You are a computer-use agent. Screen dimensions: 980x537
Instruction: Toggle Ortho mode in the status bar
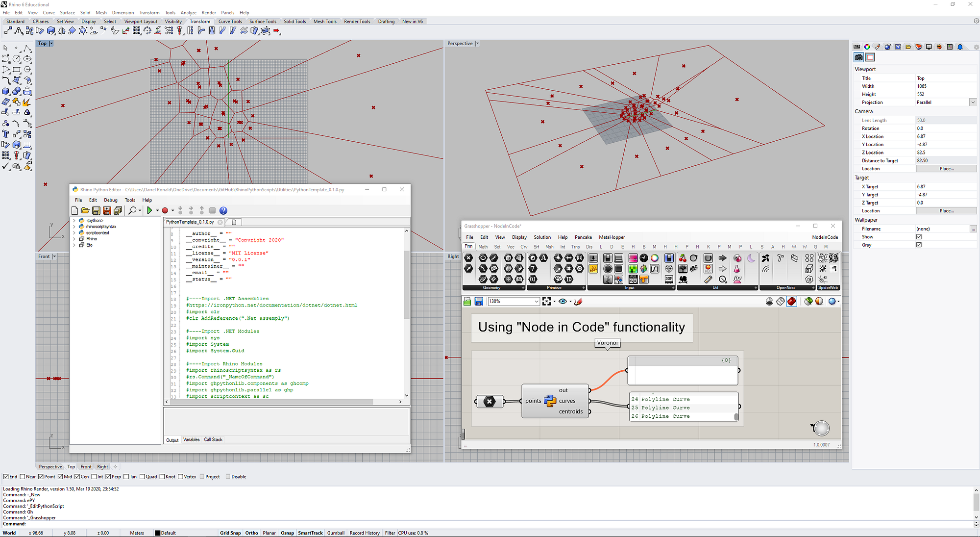pyautogui.click(x=251, y=533)
